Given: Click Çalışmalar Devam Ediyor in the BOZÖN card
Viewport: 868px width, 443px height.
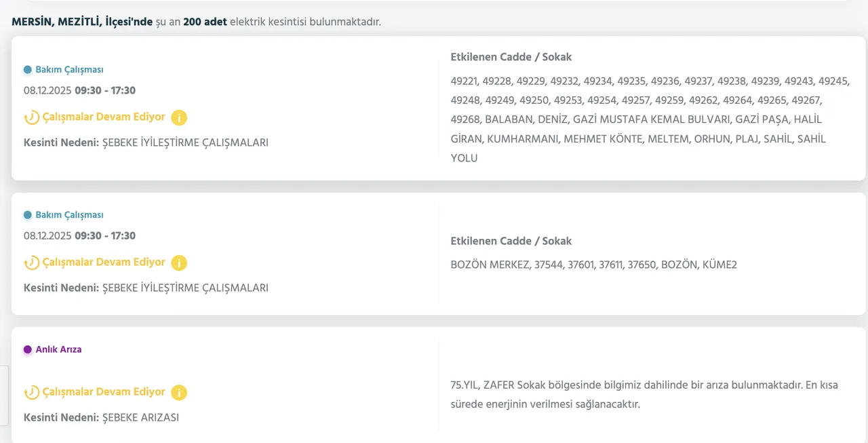Looking at the screenshot, I should tap(104, 262).
